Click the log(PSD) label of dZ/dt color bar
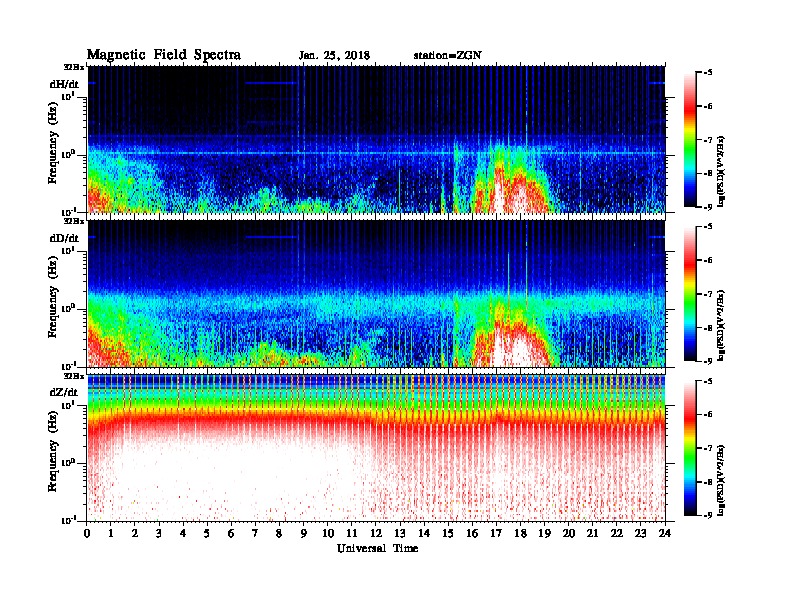This screenshot has height=612, width=792. click(x=721, y=480)
